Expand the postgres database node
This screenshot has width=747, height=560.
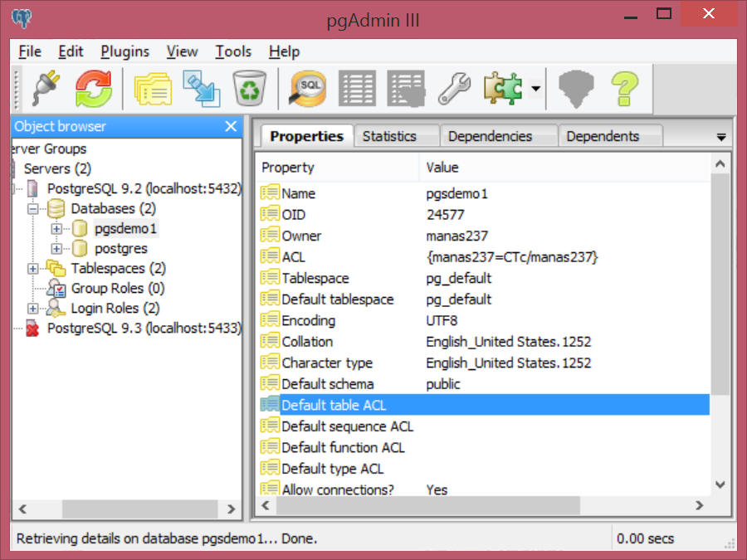click(x=56, y=249)
